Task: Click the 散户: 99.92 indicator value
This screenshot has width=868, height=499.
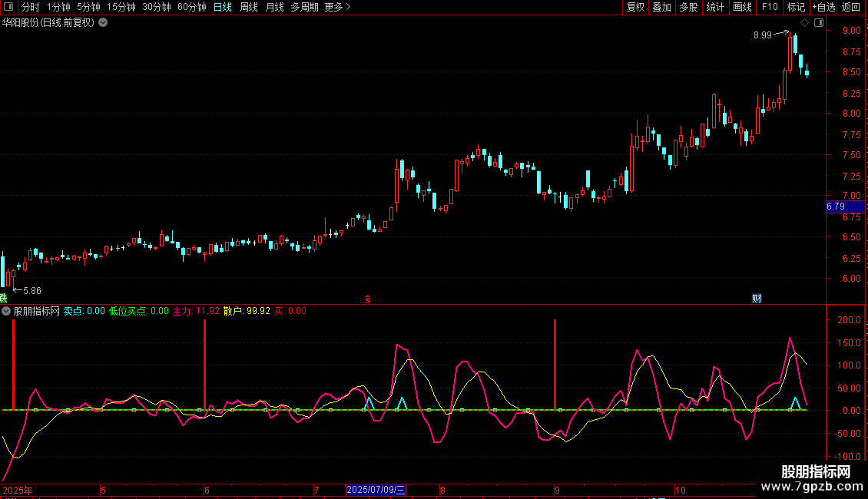Action: [247, 312]
